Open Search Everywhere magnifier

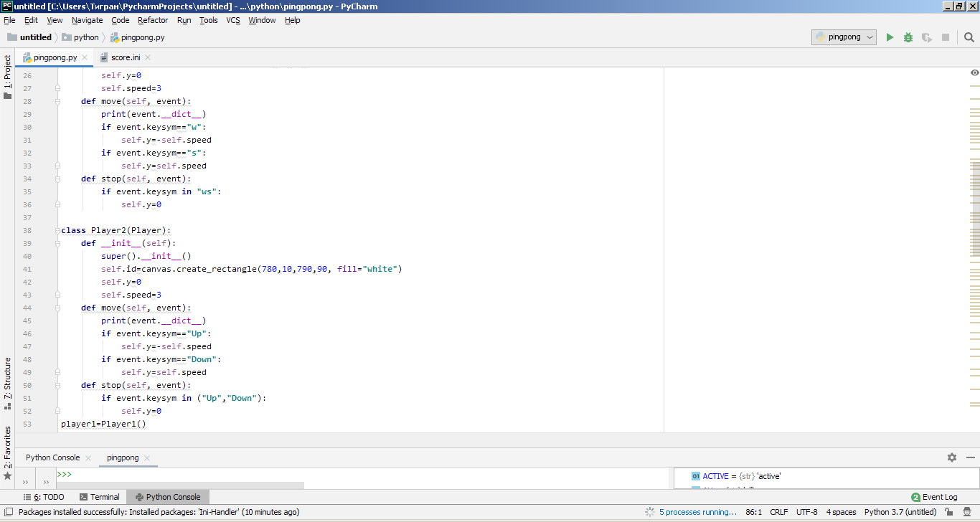click(969, 37)
